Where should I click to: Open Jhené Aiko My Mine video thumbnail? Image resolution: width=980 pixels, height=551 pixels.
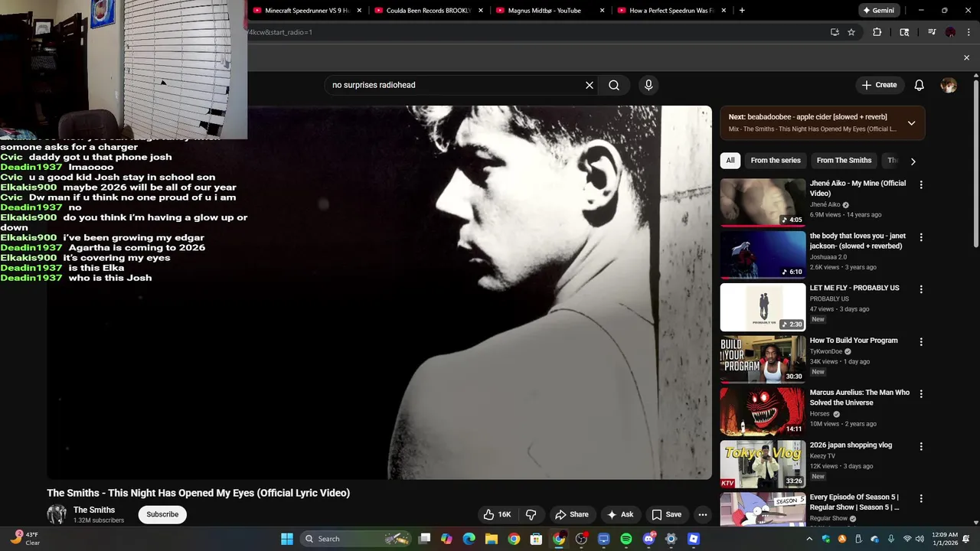tap(763, 202)
